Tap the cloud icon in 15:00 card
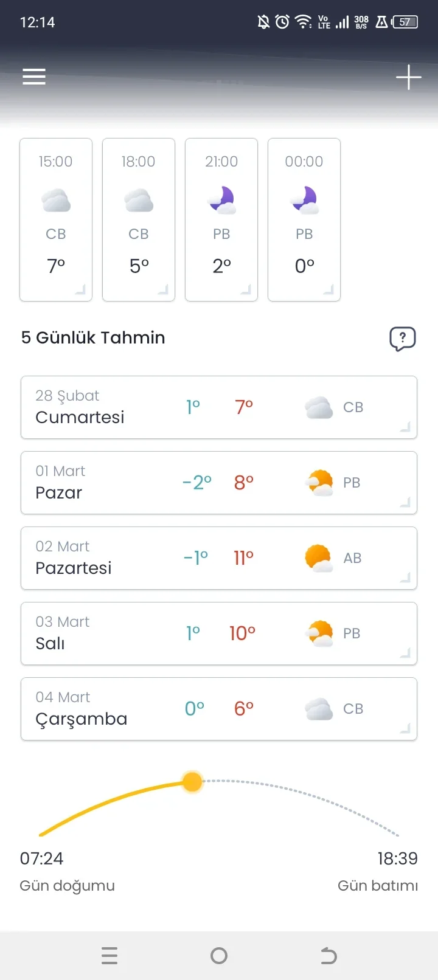This screenshot has width=438, height=980. click(x=56, y=201)
